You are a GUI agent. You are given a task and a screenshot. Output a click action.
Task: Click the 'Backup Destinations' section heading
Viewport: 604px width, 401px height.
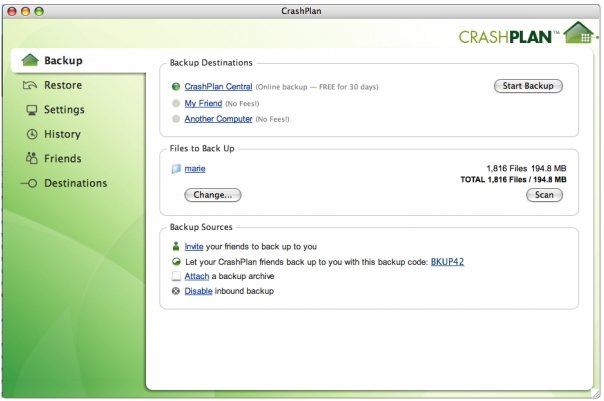211,63
